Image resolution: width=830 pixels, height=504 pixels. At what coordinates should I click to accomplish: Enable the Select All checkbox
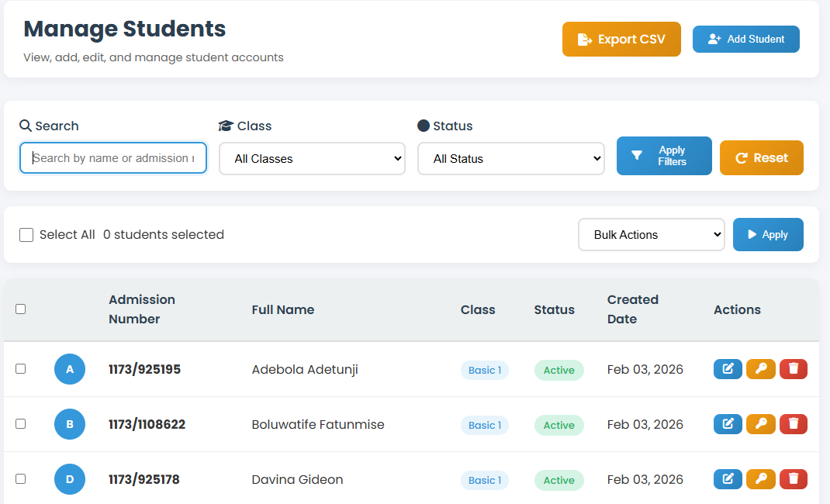pos(26,234)
